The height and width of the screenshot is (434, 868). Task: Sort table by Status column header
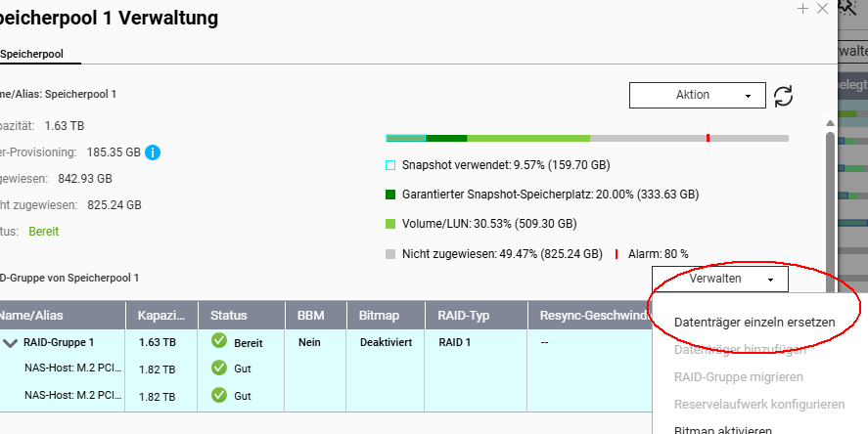[x=231, y=316]
